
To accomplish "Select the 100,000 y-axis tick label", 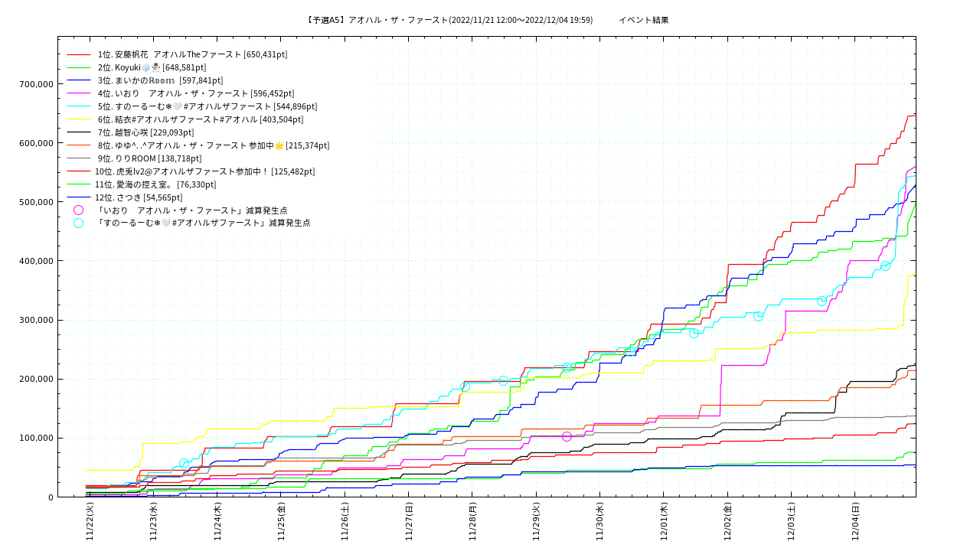I will pyautogui.click(x=38, y=438).
